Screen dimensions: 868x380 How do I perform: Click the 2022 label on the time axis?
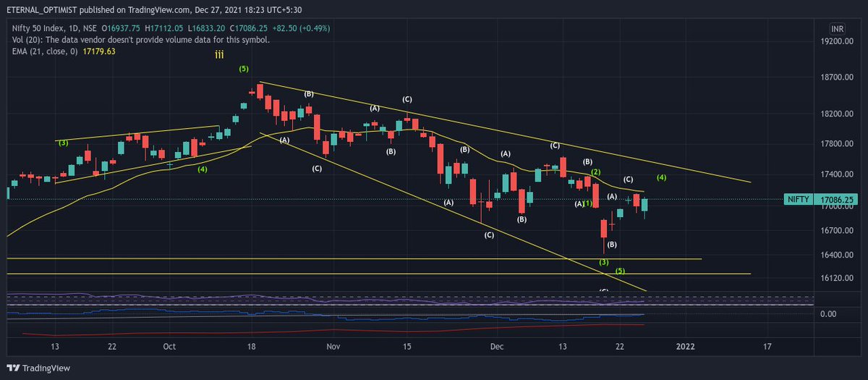[685, 347]
